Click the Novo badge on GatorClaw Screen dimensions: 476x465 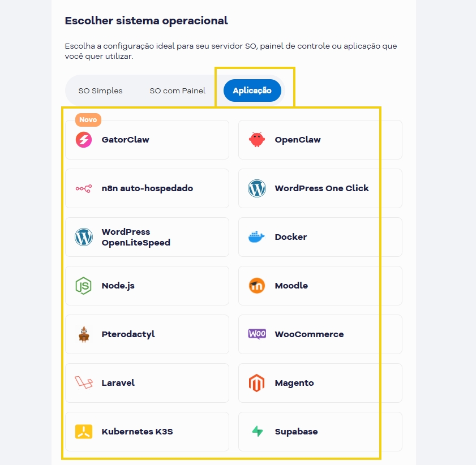pyautogui.click(x=88, y=119)
